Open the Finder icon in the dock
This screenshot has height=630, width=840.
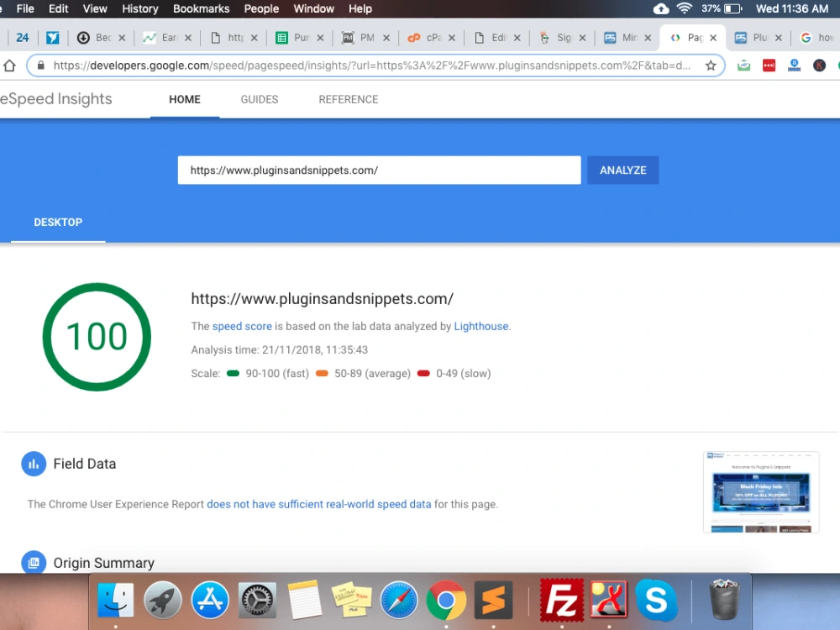coord(116,600)
